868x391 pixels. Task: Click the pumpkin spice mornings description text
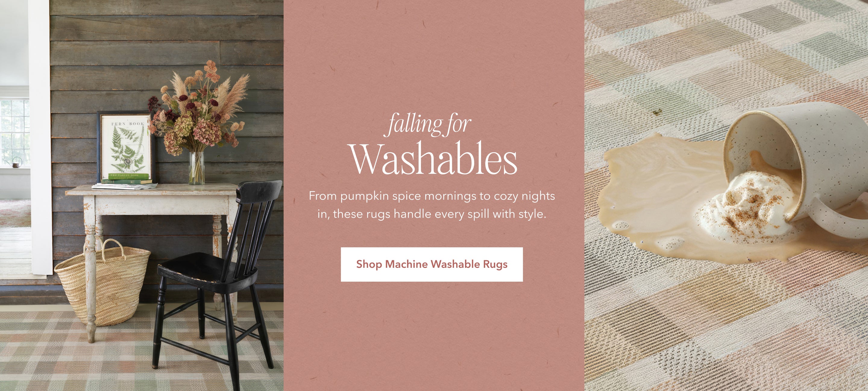(432, 205)
